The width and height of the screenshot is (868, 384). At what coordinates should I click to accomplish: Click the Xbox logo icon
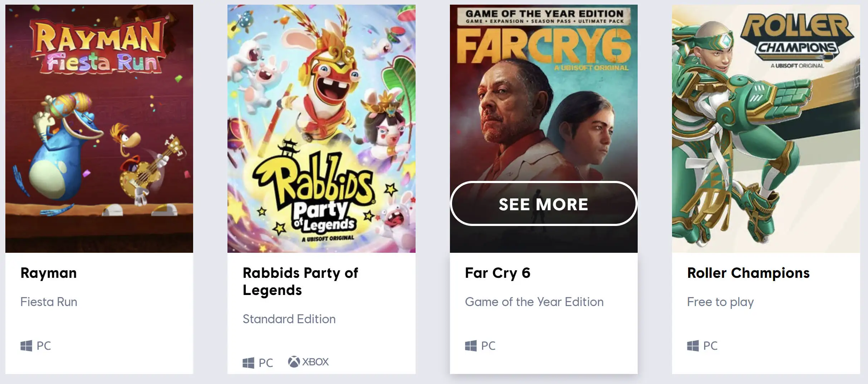pyautogui.click(x=294, y=362)
